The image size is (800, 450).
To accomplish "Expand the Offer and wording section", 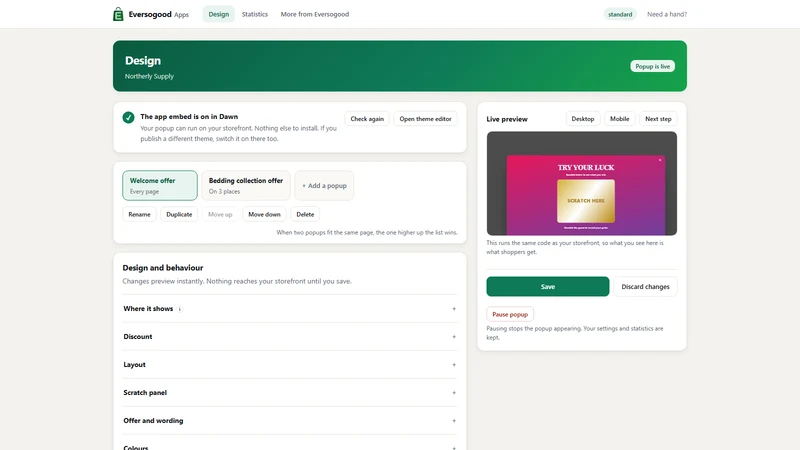I will [290, 421].
